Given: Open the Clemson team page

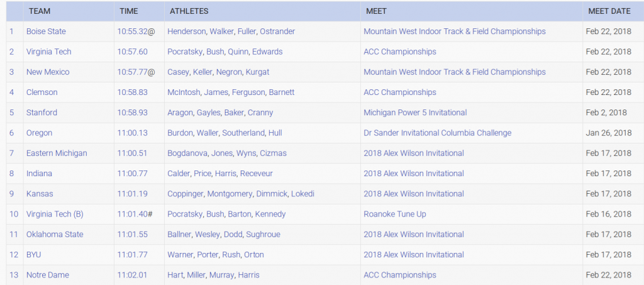Looking at the screenshot, I should tap(42, 92).
